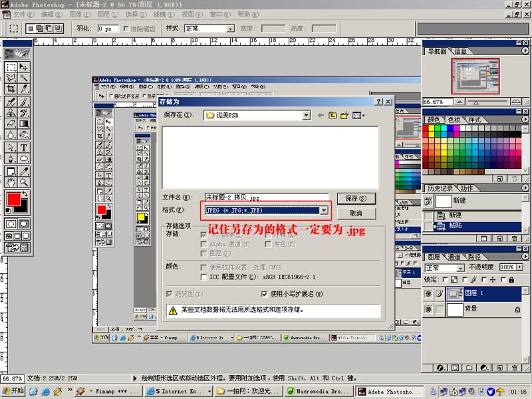Image resolution: width=532 pixels, height=399 pixels.
Task: Enable lock all checkbox
Action: point(503,279)
